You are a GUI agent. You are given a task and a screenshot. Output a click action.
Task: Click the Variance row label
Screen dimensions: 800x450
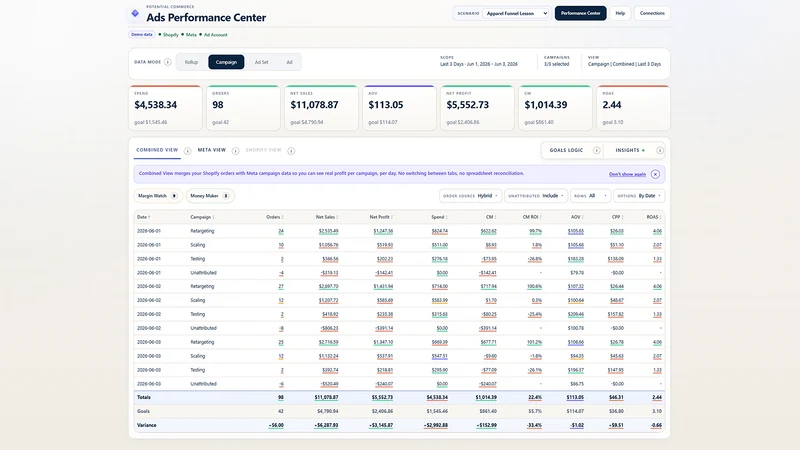point(146,426)
